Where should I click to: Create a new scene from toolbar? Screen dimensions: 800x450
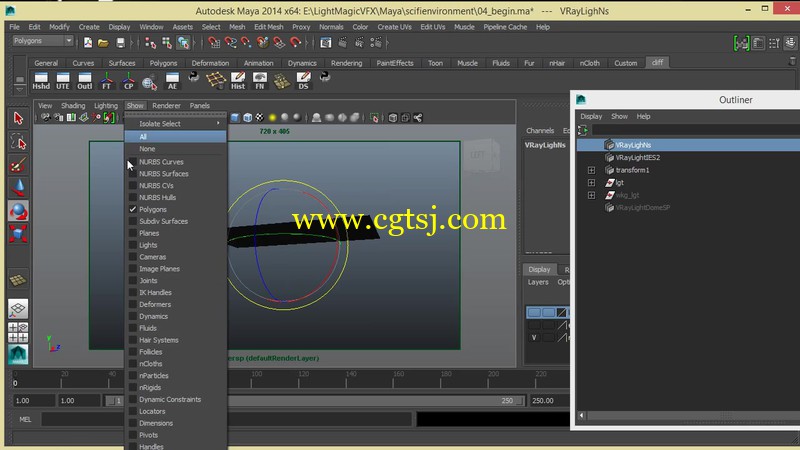[x=88, y=43]
